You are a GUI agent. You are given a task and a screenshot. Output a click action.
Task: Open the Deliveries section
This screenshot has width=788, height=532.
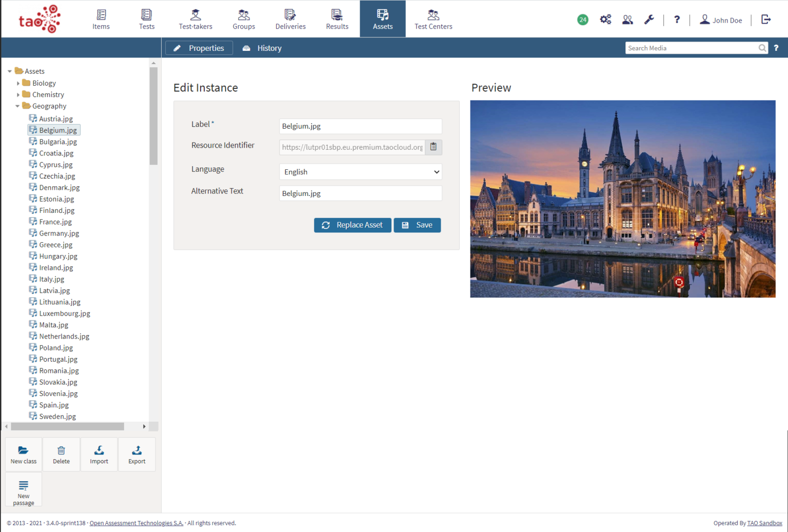tap(290, 19)
